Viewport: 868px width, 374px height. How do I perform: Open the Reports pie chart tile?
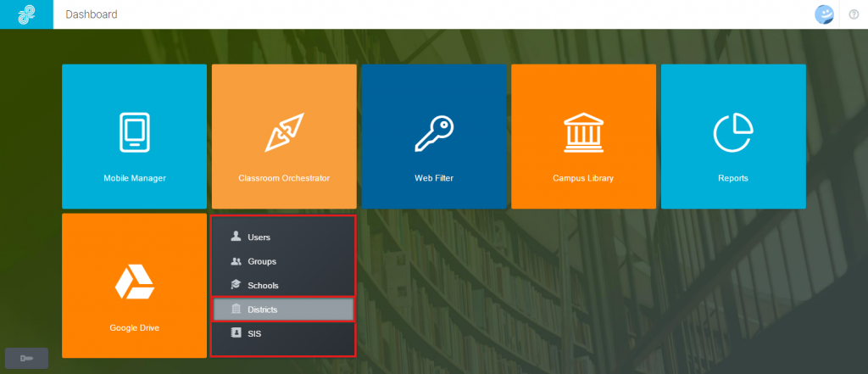coord(733,137)
